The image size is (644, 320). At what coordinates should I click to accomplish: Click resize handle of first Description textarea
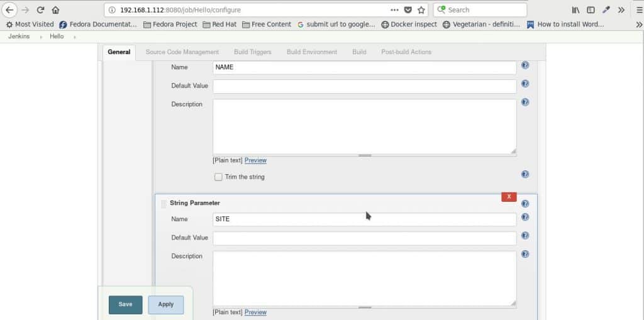[513, 151]
